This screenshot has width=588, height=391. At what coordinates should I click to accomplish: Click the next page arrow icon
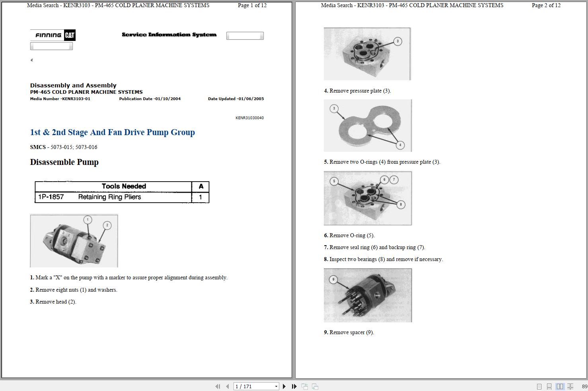pos(284,386)
